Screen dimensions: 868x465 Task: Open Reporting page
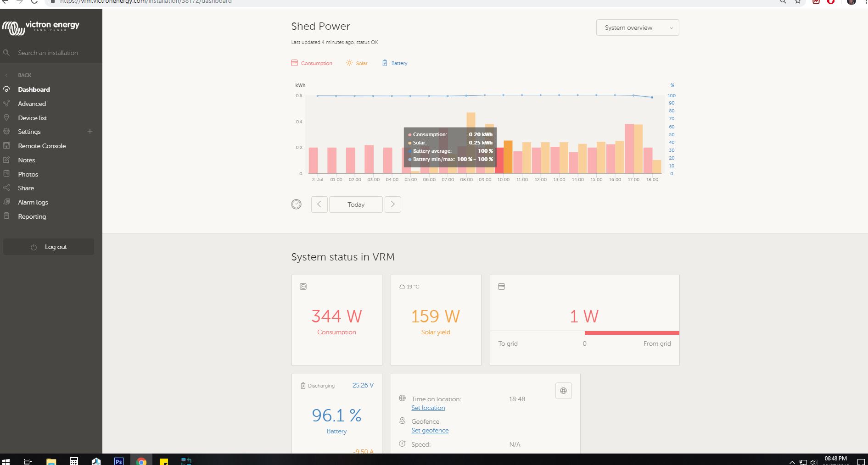pos(32,216)
